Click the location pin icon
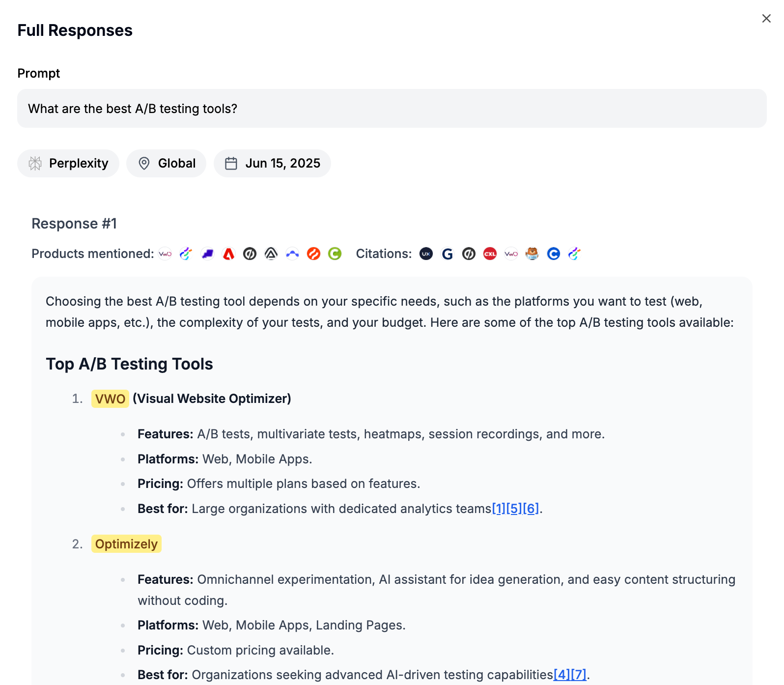The height and width of the screenshot is (685, 784). 144,163
